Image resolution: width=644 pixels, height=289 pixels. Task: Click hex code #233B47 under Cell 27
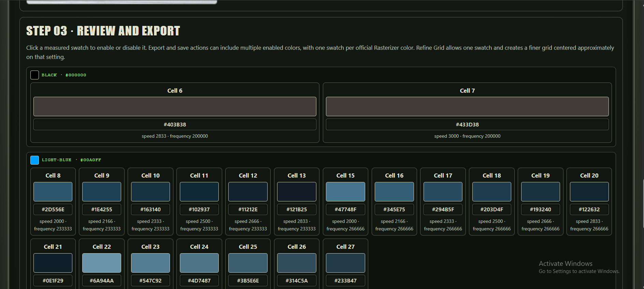click(345, 280)
